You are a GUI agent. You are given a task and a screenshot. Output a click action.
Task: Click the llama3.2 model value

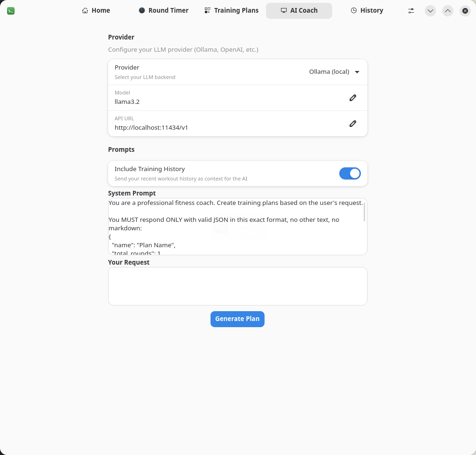click(x=127, y=102)
